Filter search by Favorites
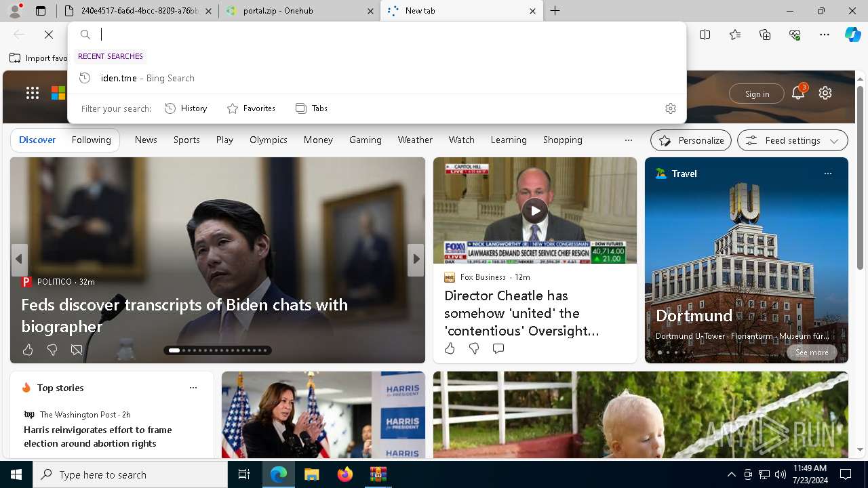868x488 pixels. [x=251, y=108]
